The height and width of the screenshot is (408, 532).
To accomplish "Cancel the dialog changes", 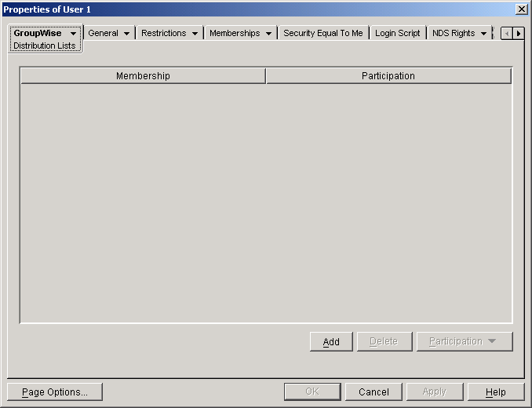I will pos(373,392).
